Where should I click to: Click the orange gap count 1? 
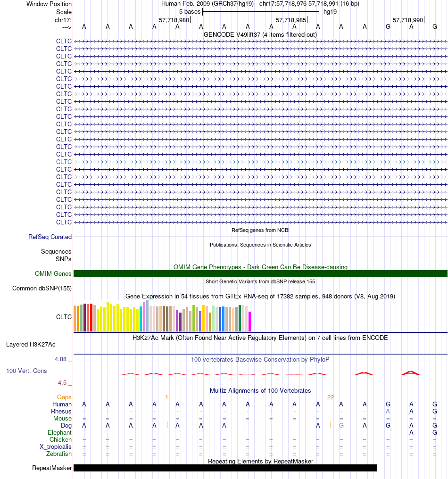(x=166, y=397)
